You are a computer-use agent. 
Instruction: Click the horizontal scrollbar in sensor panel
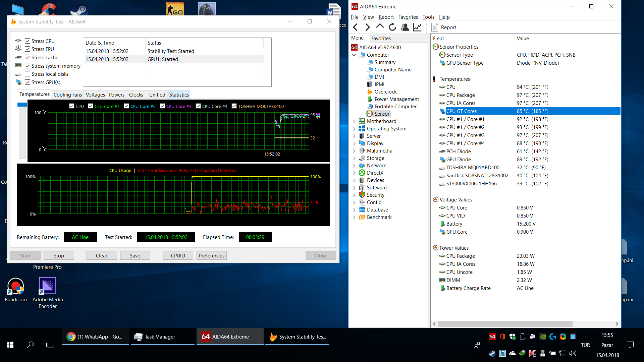[505, 324]
